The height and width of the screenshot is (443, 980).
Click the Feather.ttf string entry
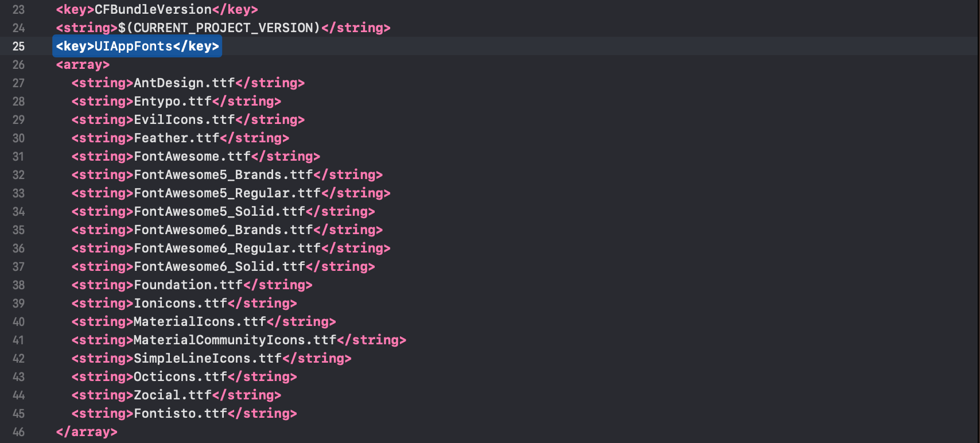180,138
